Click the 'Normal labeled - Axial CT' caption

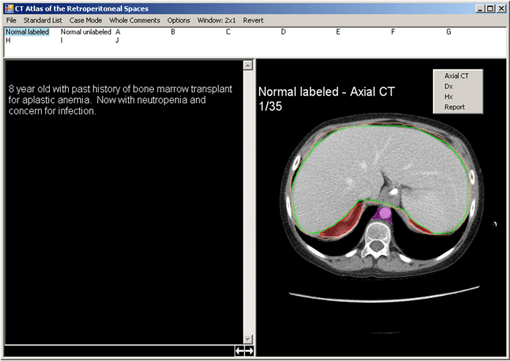[x=326, y=92]
